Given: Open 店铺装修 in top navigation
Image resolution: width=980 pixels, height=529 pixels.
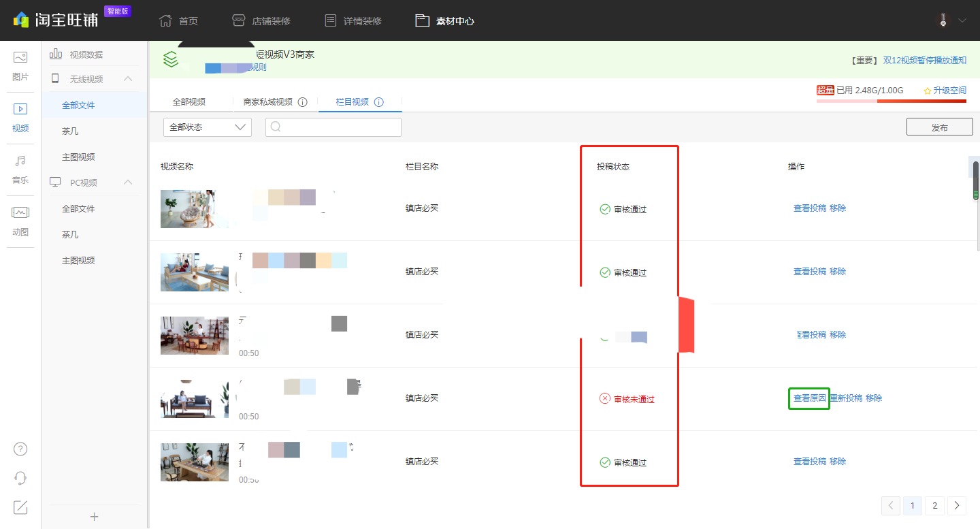Looking at the screenshot, I should [261, 20].
